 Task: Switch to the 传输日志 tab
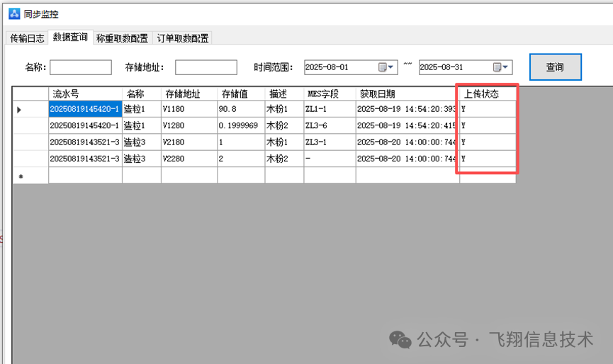tap(27, 38)
